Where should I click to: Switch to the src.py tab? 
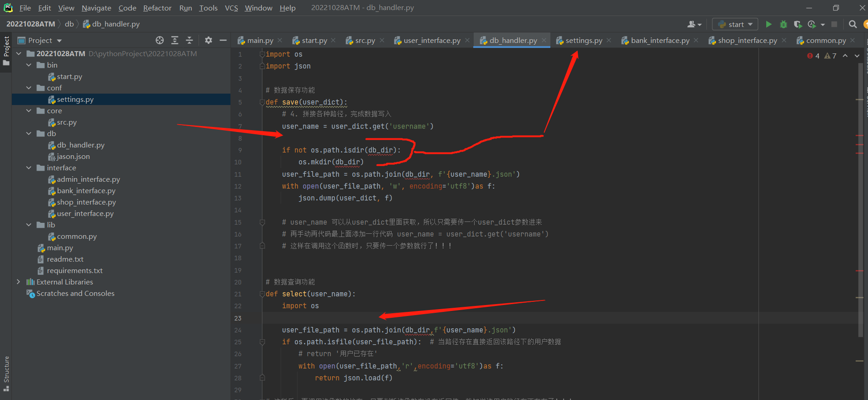pyautogui.click(x=365, y=40)
